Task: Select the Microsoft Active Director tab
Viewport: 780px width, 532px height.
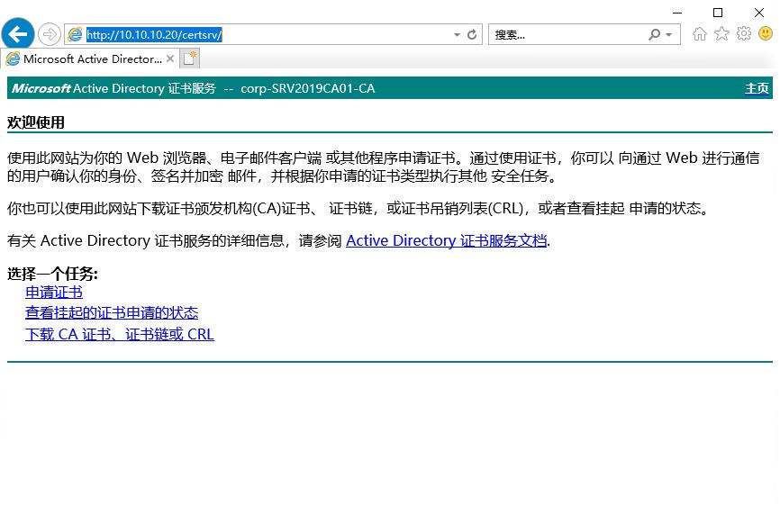Action: pyautogui.click(x=86, y=58)
